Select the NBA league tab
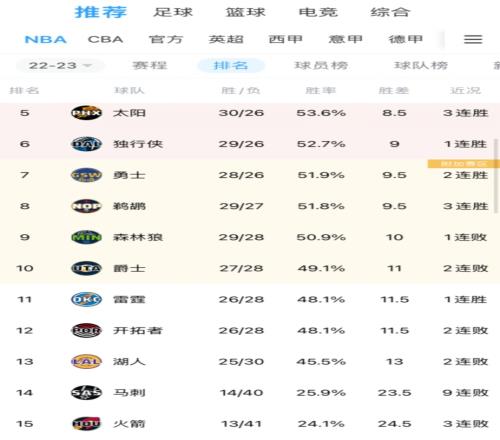Screen dimensions: 500x440 46,39
